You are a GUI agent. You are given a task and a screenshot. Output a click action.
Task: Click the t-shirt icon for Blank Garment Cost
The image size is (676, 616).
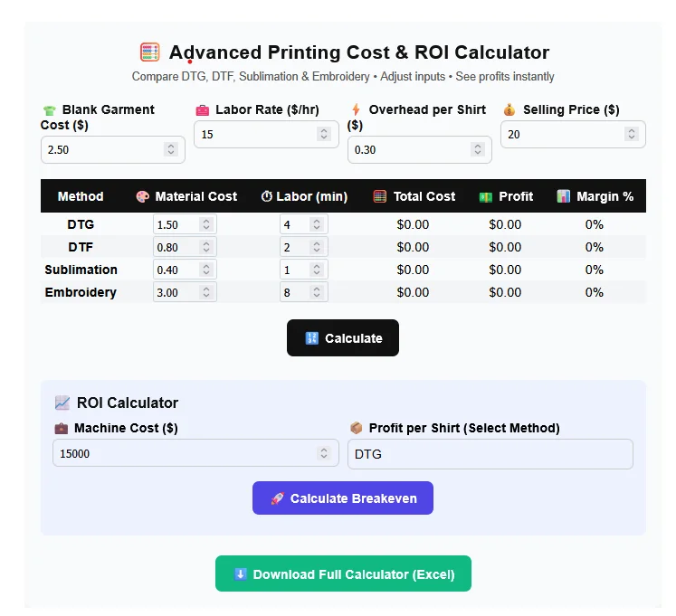pos(49,110)
